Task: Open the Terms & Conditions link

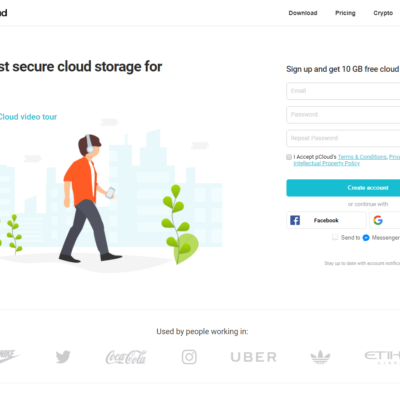Action: [362, 157]
